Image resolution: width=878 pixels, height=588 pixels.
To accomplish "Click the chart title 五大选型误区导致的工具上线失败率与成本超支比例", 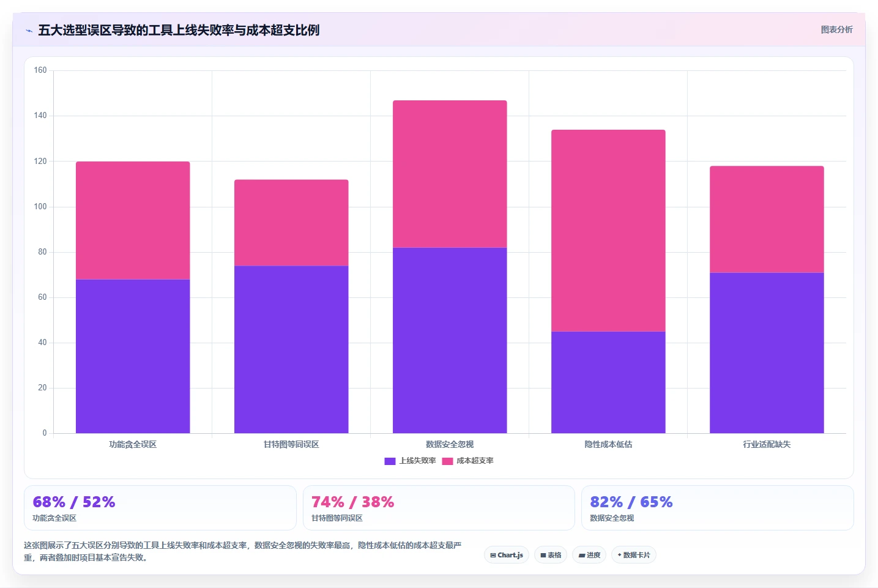I will (179, 30).
